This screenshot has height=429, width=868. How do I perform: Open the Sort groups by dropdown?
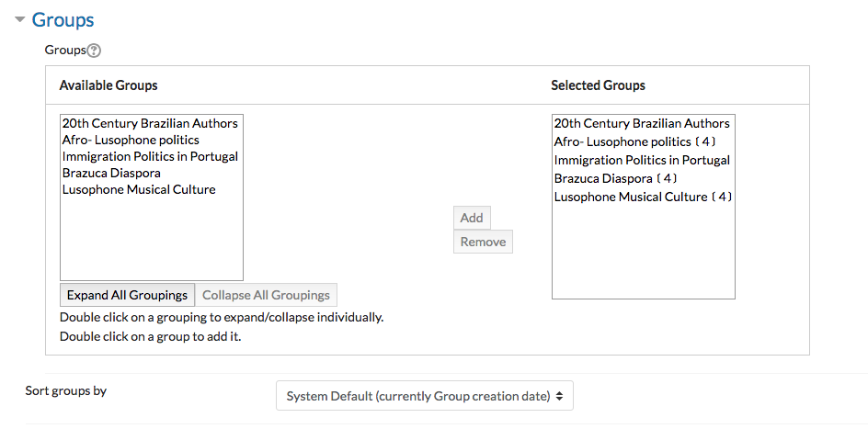(x=425, y=396)
